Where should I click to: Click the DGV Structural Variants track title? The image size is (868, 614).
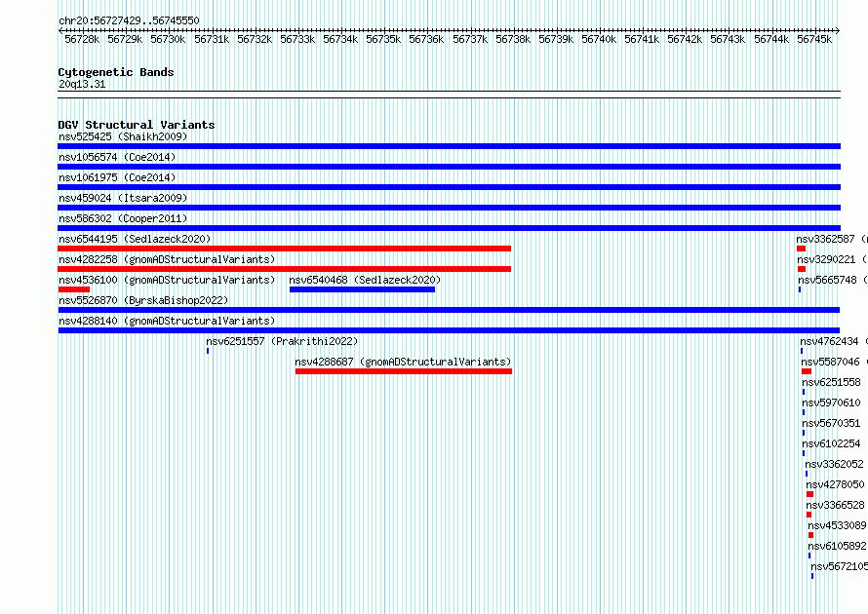137,125
